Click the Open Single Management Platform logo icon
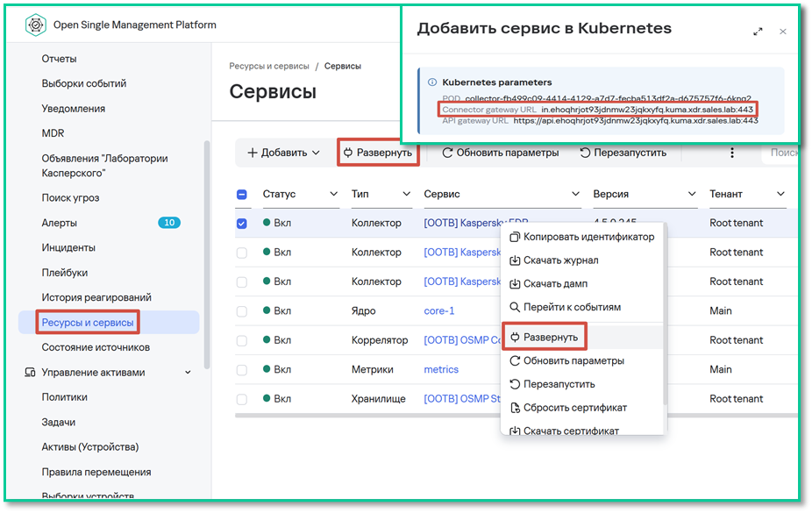This screenshot has width=812, height=513. point(35,25)
